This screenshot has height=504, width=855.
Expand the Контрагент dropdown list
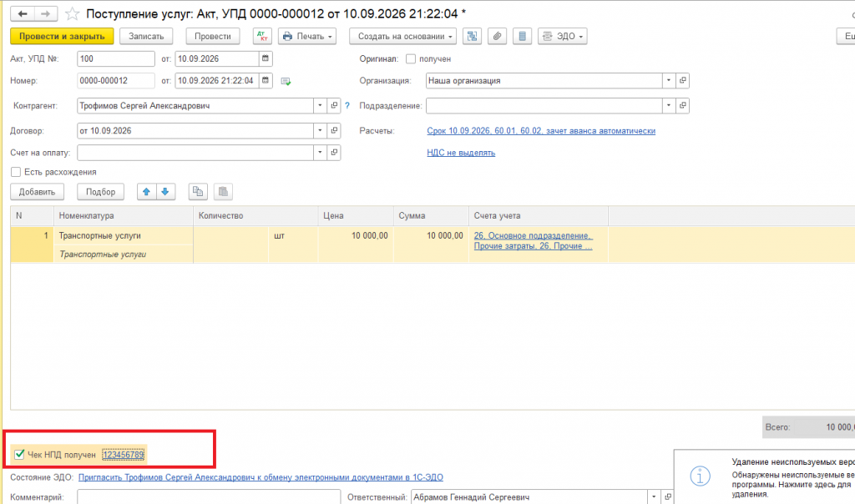[320, 106]
